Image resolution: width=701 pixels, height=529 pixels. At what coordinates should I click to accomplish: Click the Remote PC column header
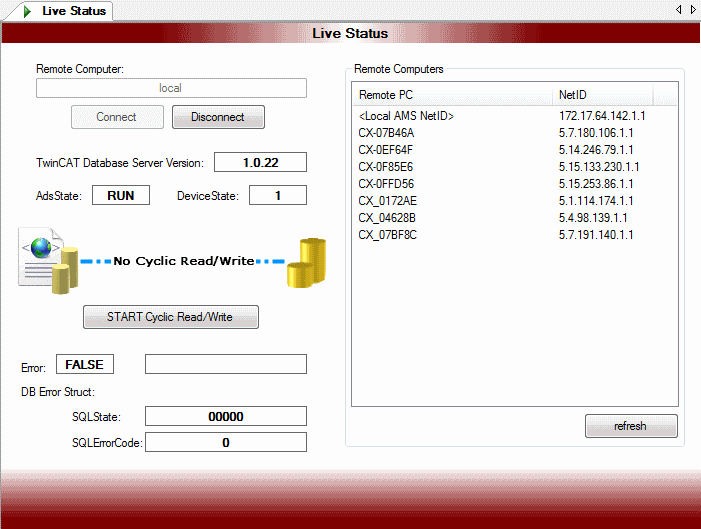pyautogui.click(x=452, y=95)
